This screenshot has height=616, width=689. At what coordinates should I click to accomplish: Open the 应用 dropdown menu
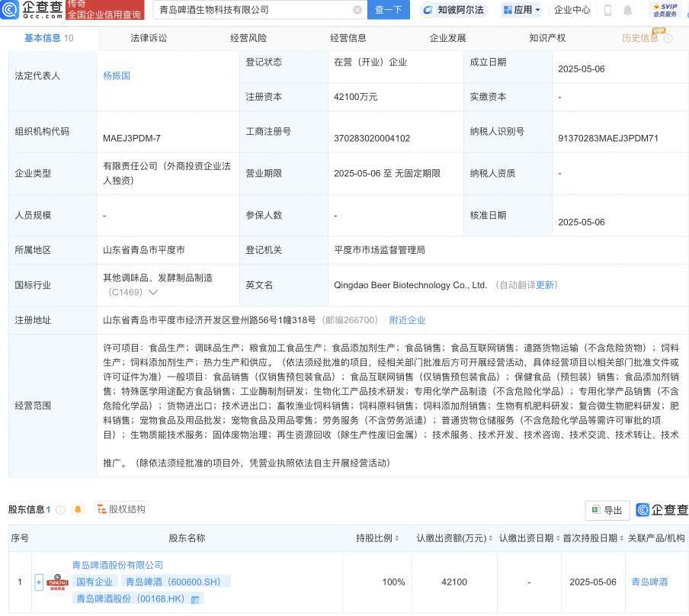pyautogui.click(x=521, y=10)
